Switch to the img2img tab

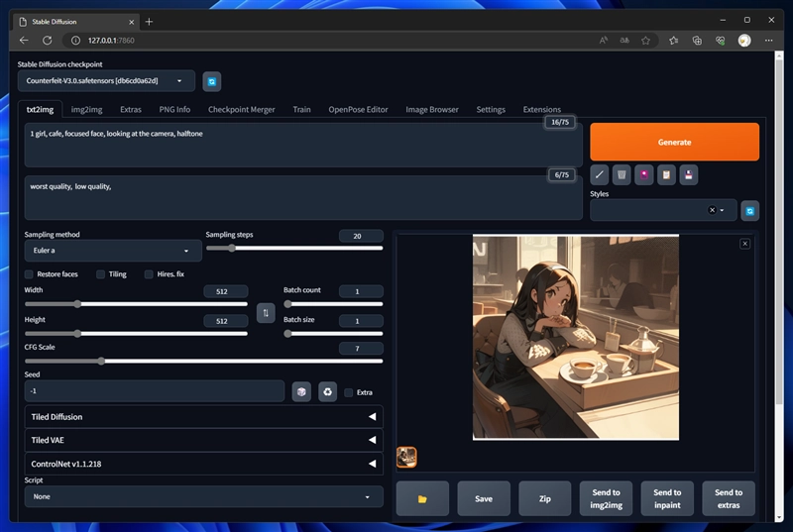click(86, 110)
